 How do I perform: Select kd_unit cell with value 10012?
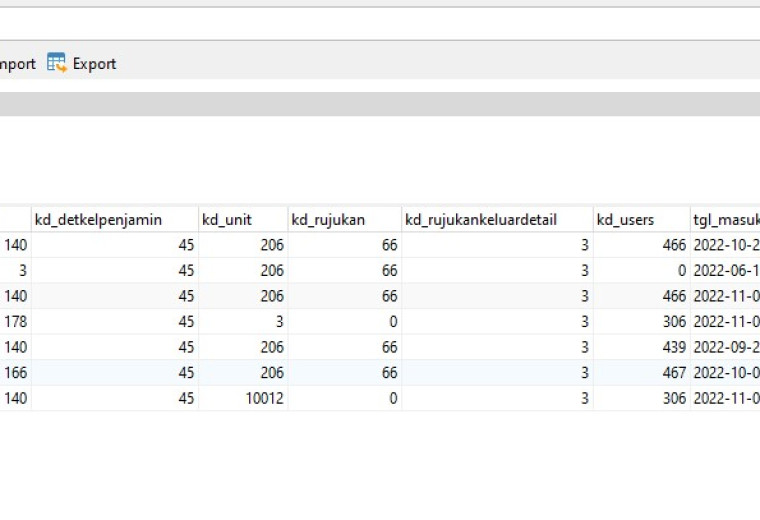pyautogui.click(x=243, y=398)
